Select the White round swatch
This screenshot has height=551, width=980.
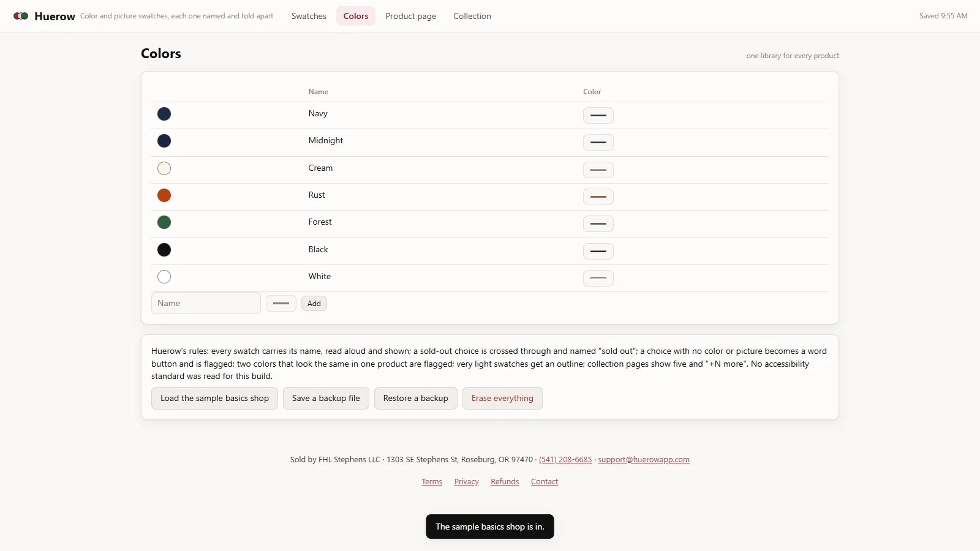(x=164, y=277)
